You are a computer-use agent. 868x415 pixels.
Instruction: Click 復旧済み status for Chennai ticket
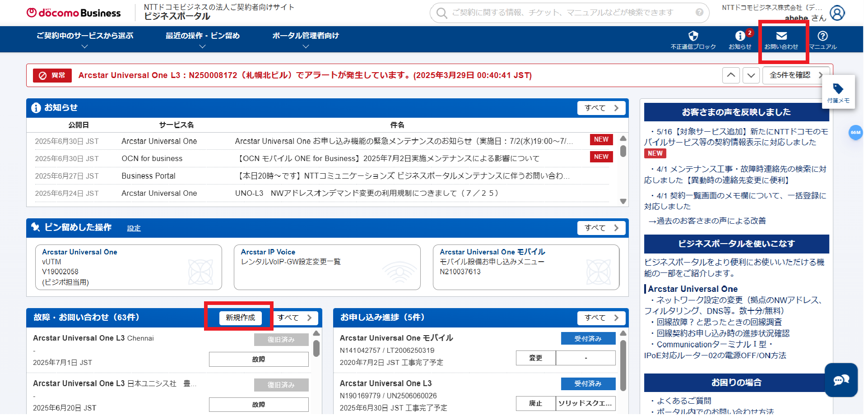[281, 340]
